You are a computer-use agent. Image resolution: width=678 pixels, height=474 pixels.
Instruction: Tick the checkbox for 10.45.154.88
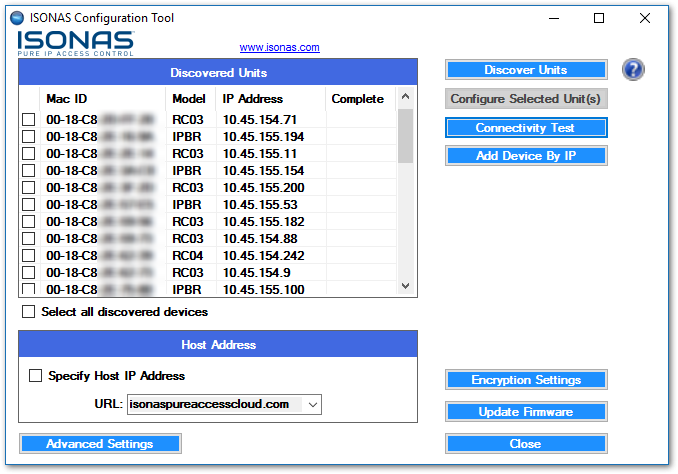pyautogui.click(x=29, y=238)
